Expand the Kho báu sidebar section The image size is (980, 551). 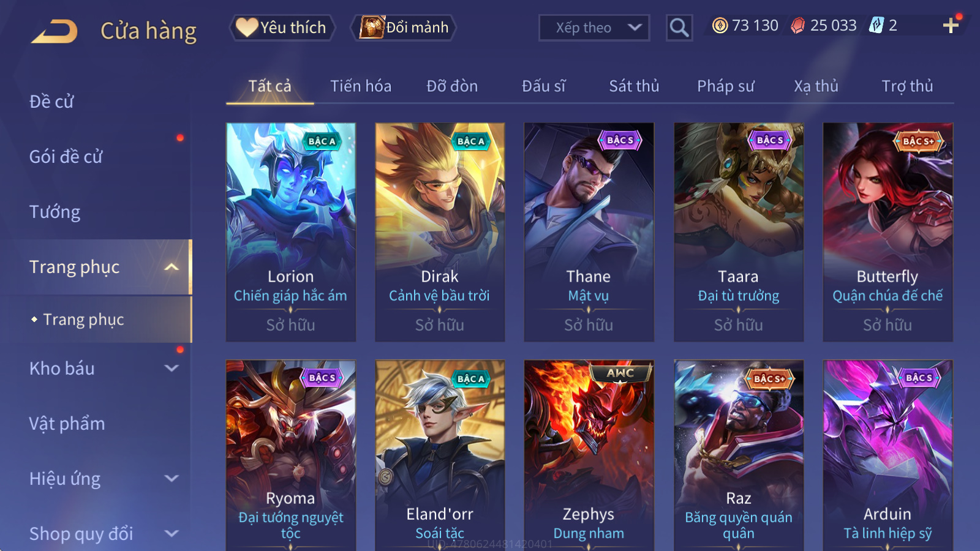point(172,368)
